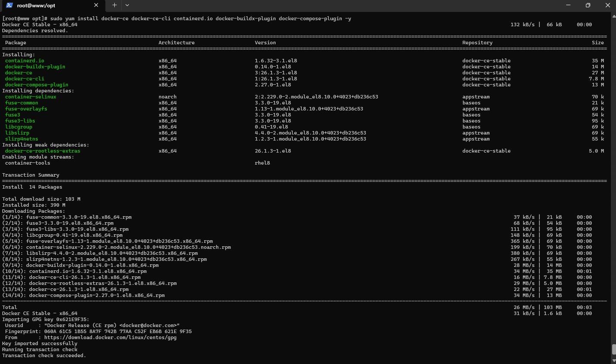The image size is (616, 364).
Task: Click the download.docker.com gpg URL
Action: 110,337
